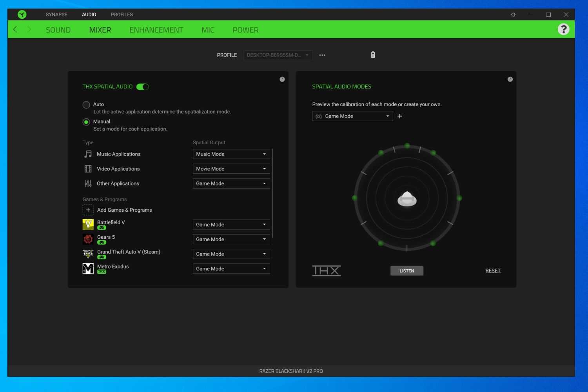Click the Grand Theft Auto V icon
588x392 pixels.
point(88,254)
